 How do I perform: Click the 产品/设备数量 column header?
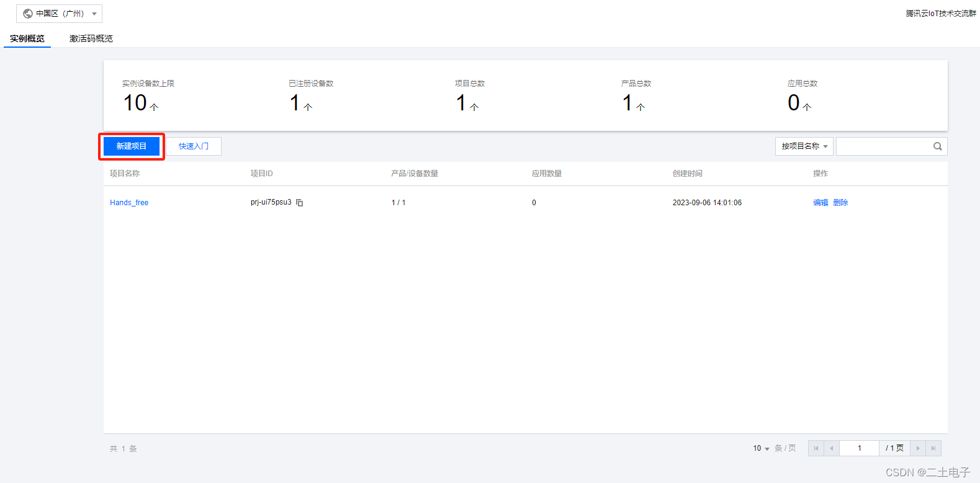click(x=415, y=174)
